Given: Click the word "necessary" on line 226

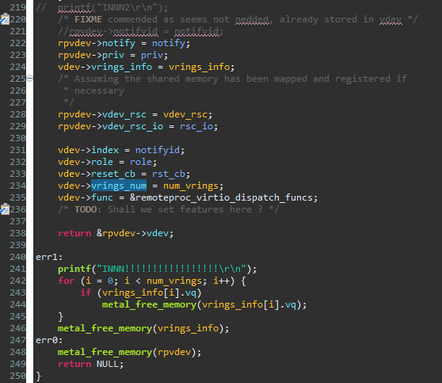Looking at the screenshot, I should click(99, 91).
